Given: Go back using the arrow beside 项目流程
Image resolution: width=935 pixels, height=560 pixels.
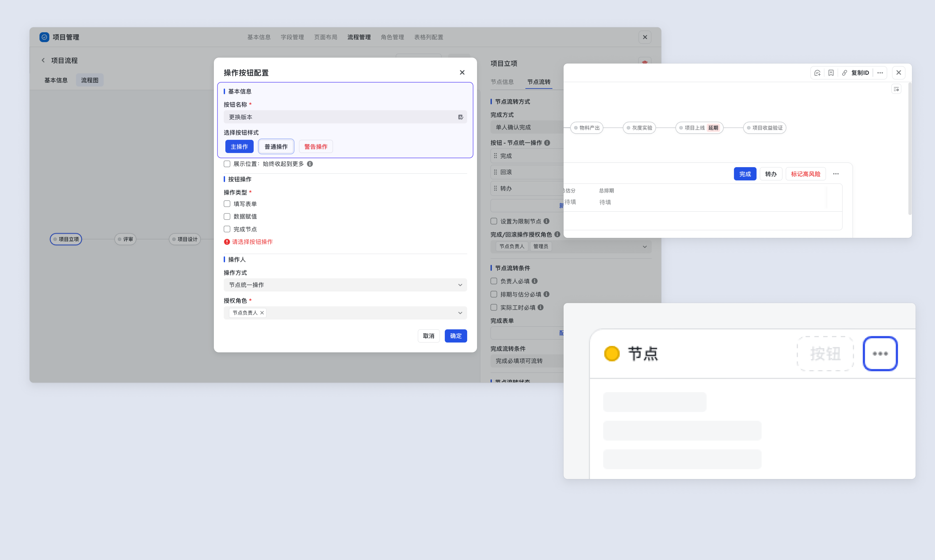Looking at the screenshot, I should point(43,60).
